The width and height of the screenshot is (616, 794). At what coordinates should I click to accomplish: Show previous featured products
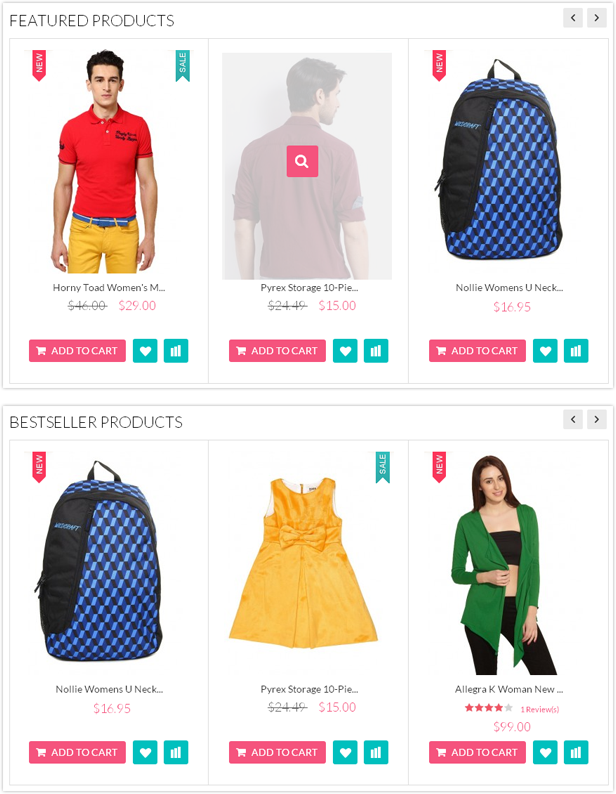573,18
